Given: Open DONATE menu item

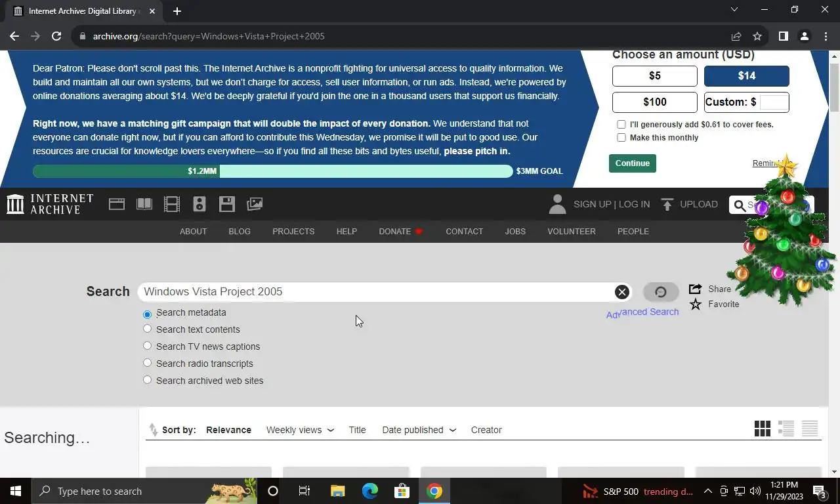Looking at the screenshot, I should [x=400, y=232].
